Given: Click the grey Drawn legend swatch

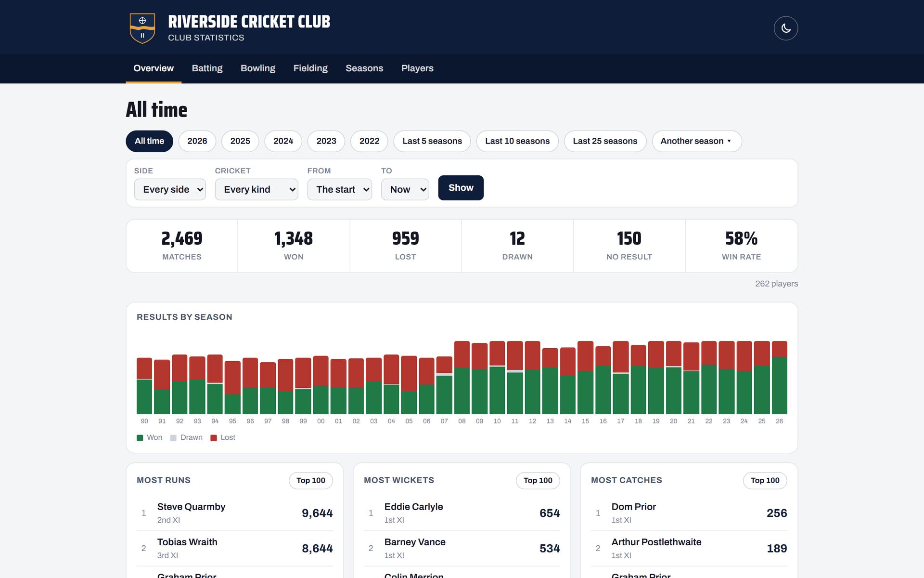Looking at the screenshot, I should [x=173, y=438].
